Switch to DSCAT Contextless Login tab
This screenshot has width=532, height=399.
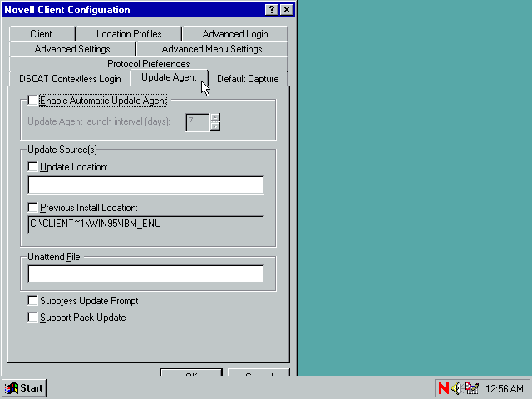[70, 79]
